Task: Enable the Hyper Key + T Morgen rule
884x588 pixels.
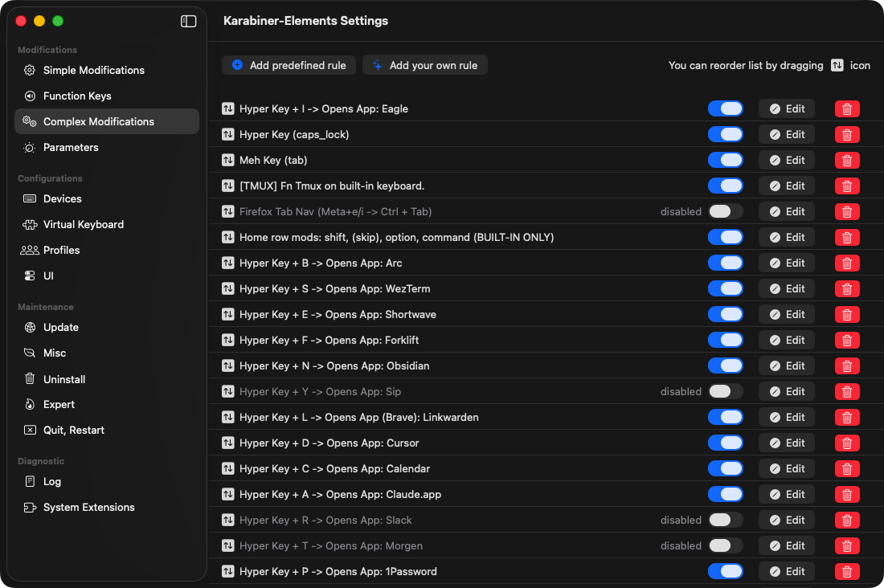Action: [x=726, y=545]
